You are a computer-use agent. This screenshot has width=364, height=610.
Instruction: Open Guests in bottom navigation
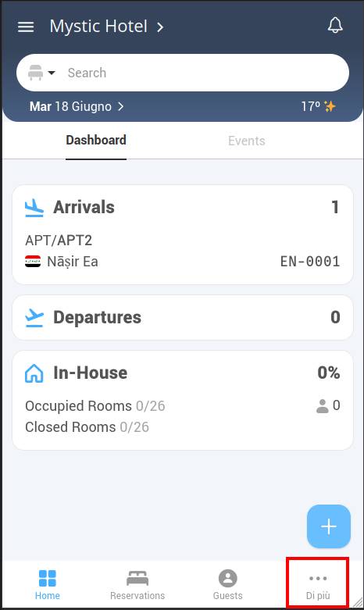pyautogui.click(x=227, y=584)
